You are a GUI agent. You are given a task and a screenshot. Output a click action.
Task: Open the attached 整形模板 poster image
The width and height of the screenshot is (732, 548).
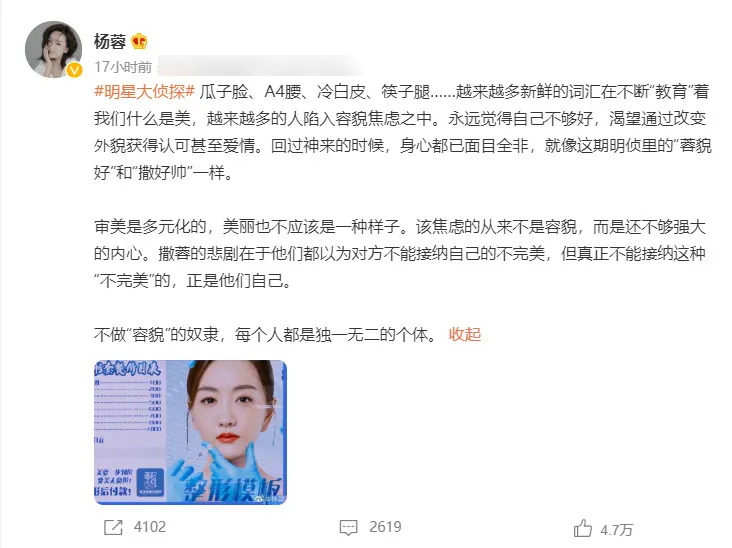(190, 432)
